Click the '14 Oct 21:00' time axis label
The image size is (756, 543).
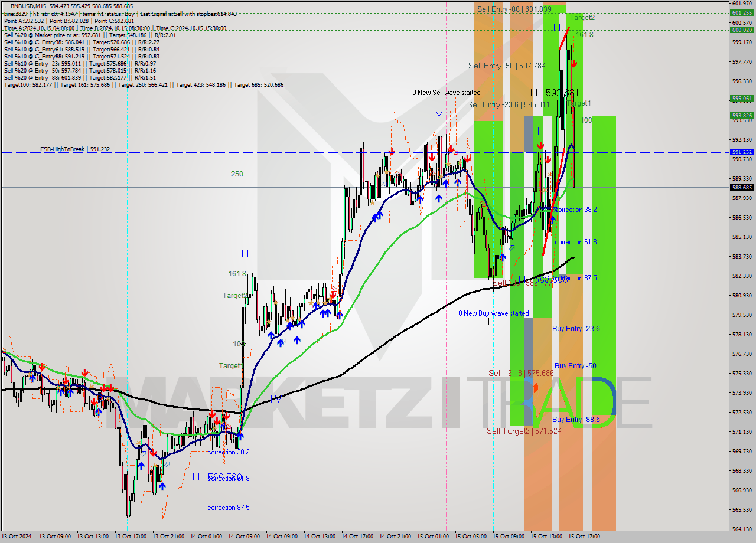[x=395, y=537]
